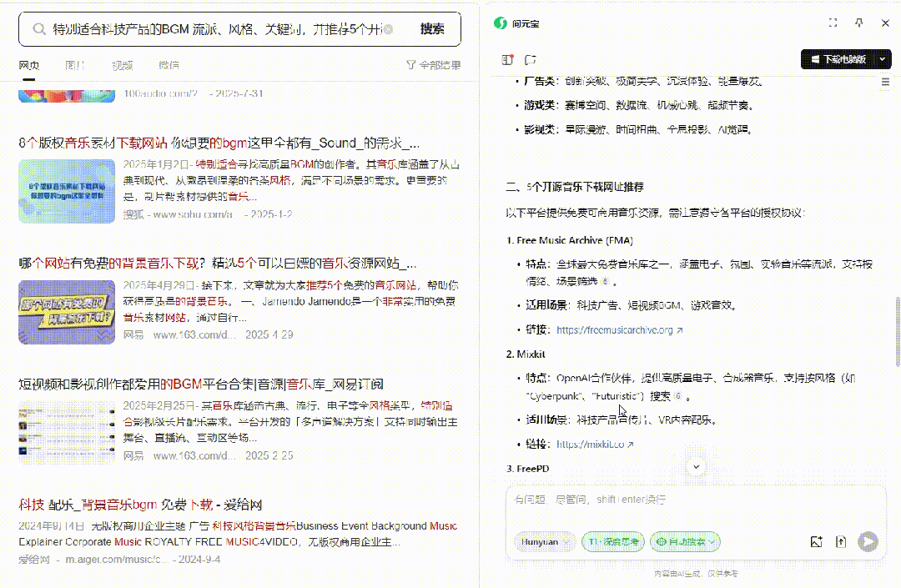
Task: Open the 全部结果 filter
Action: click(433, 65)
